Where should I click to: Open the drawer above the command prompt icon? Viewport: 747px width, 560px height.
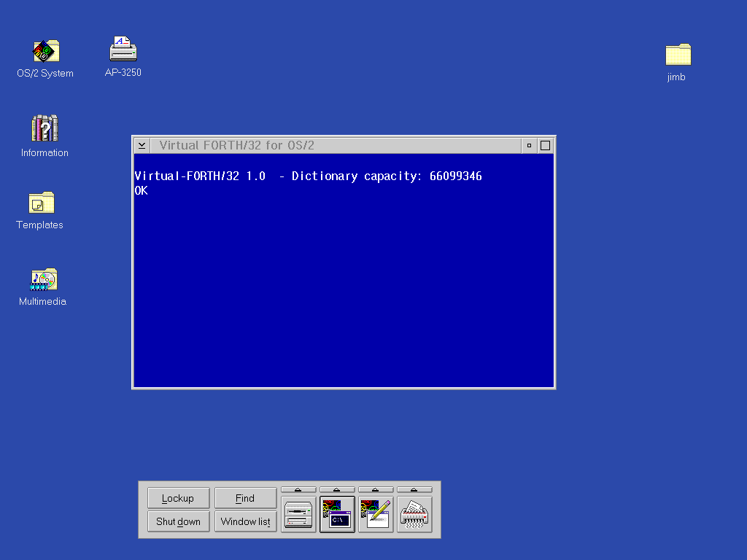[x=337, y=489]
